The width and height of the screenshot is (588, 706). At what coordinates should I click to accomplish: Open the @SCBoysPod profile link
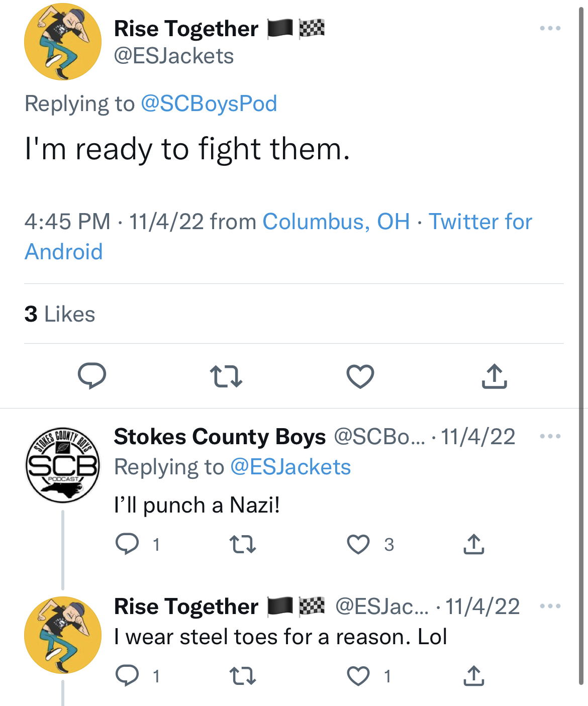point(209,104)
